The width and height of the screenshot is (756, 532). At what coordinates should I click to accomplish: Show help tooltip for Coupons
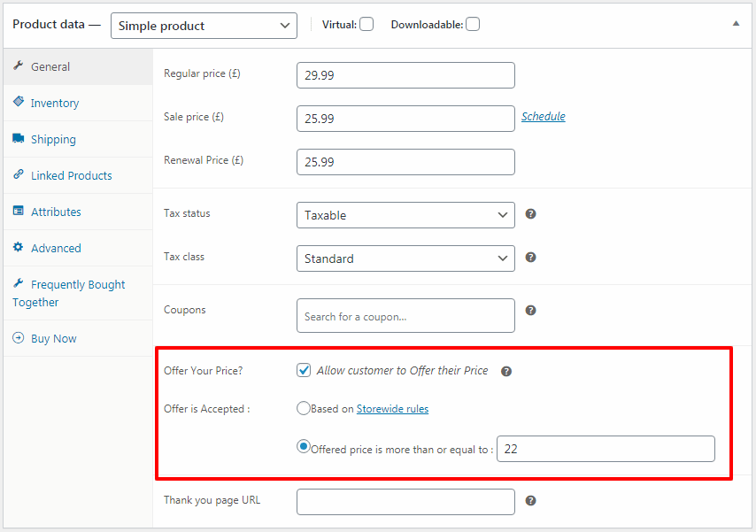coord(530,311)
